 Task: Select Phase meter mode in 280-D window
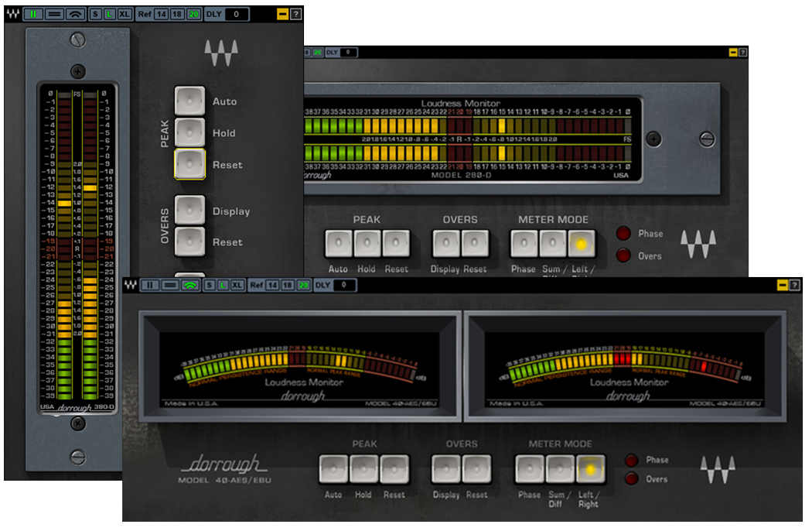pyautogui.click(x=524, y=243)
